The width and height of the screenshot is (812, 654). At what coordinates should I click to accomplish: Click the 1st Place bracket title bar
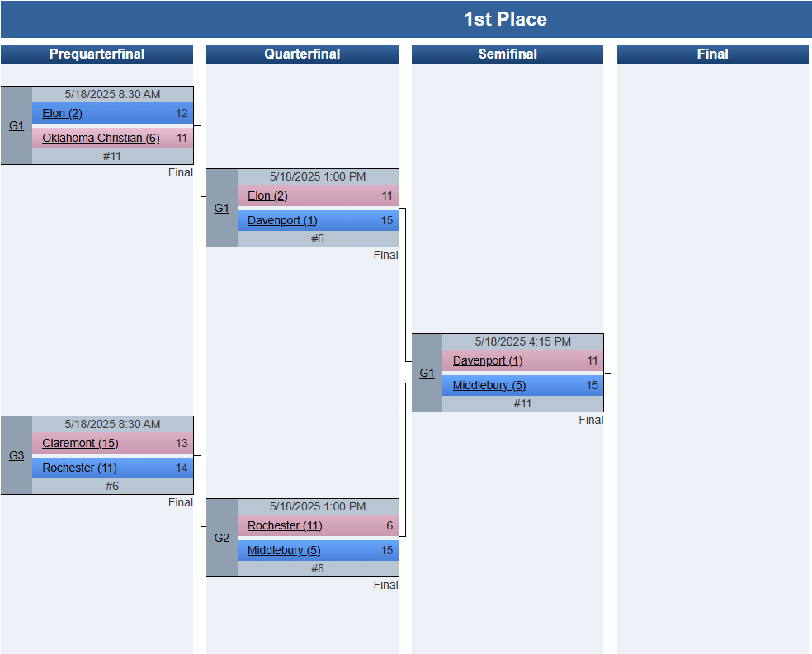[x=406, y=19]
